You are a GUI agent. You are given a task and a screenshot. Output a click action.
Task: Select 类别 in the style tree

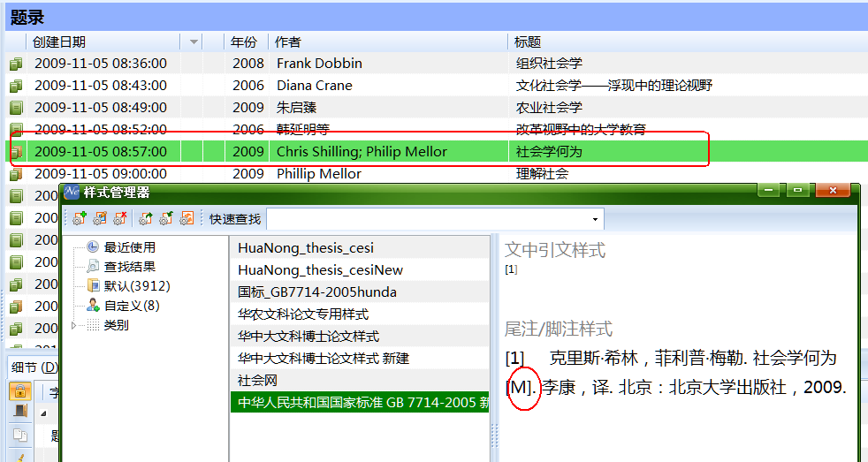[116, 325]
